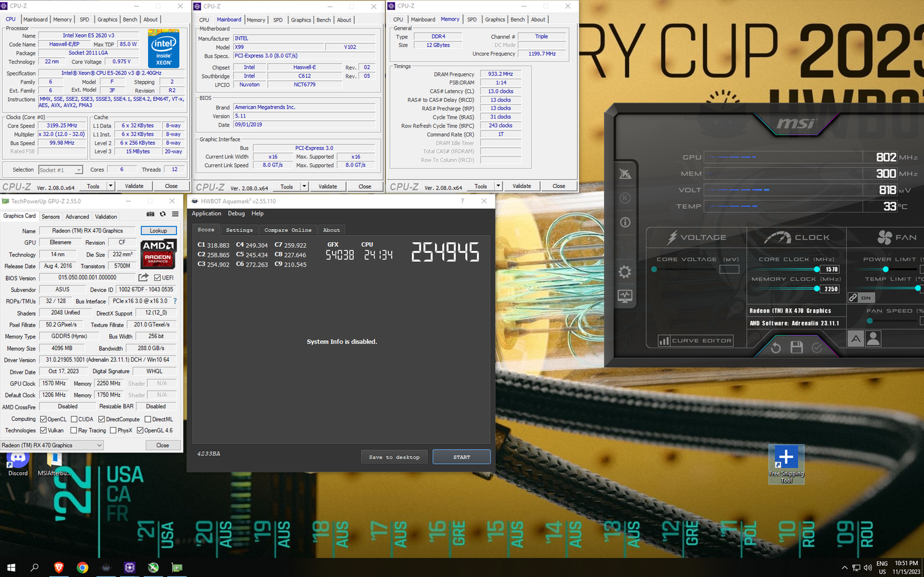This screenshot has height=577, width=924.
Task: Click the Lookup button in GPU-Z
Action: point(158,231)
